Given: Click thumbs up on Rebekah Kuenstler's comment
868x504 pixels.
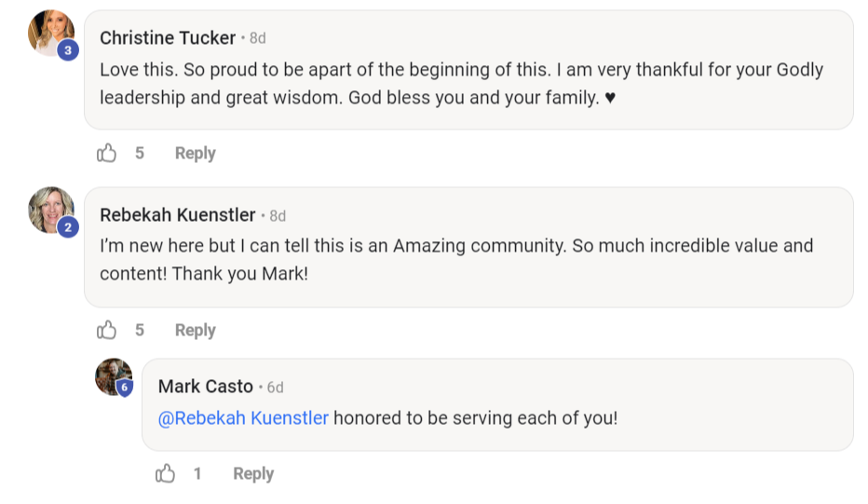Looking at the screenshot, I should pos(107,330).
